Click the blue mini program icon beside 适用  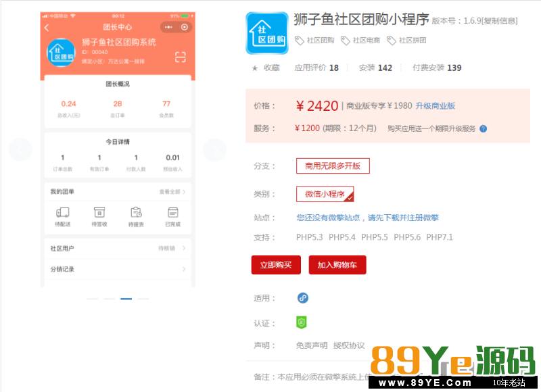[302, 298]
